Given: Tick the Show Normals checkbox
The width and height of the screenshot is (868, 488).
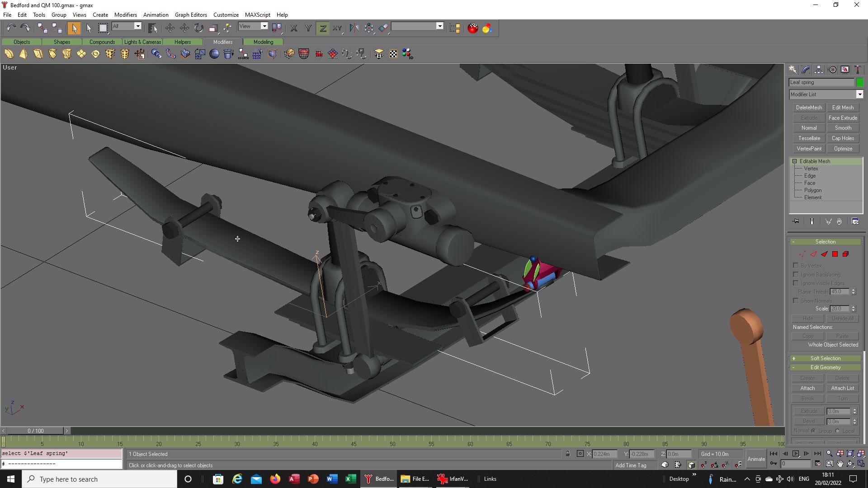Looking at the screenshot, I should click(x=796, y=300).
